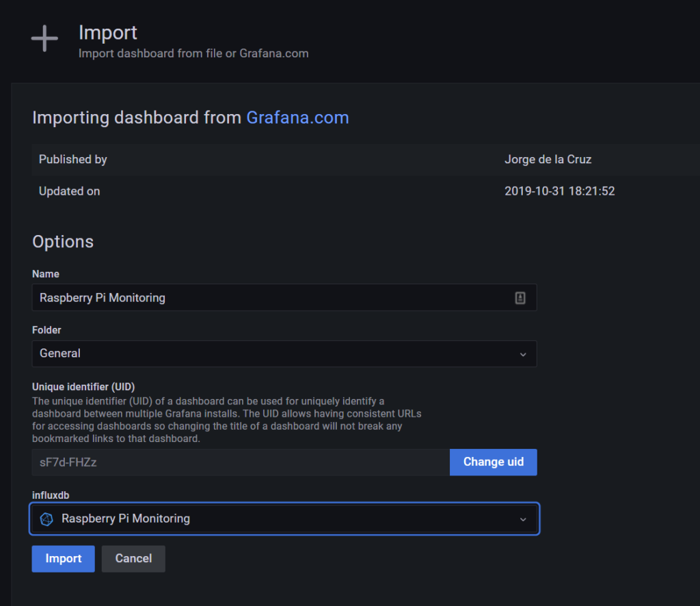Image resolution: width=700 pixels, height=606 pixels.
Task: Click the influxdb field label
Action: point(51,494)
